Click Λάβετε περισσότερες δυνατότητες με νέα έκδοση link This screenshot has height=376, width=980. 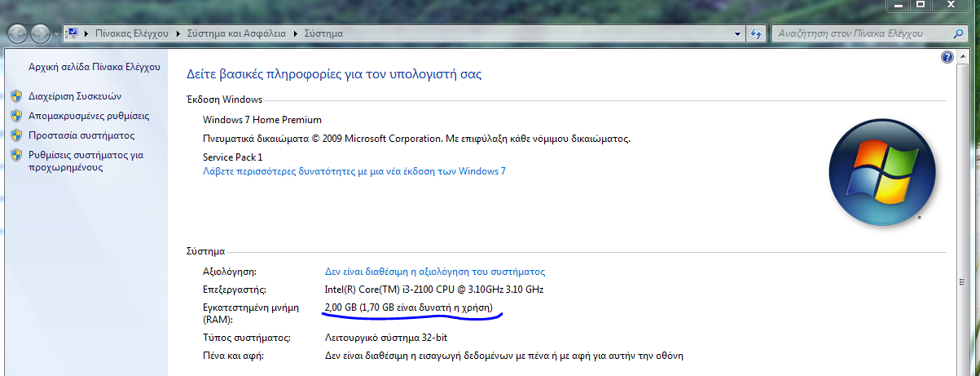[354, 172]
